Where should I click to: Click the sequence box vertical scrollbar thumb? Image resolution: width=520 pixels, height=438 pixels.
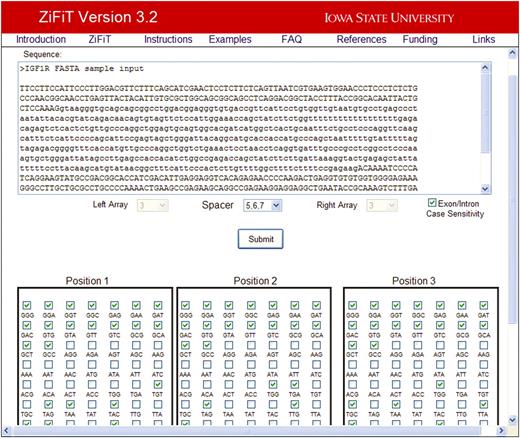pyautogui.click(x=485, y=113)
